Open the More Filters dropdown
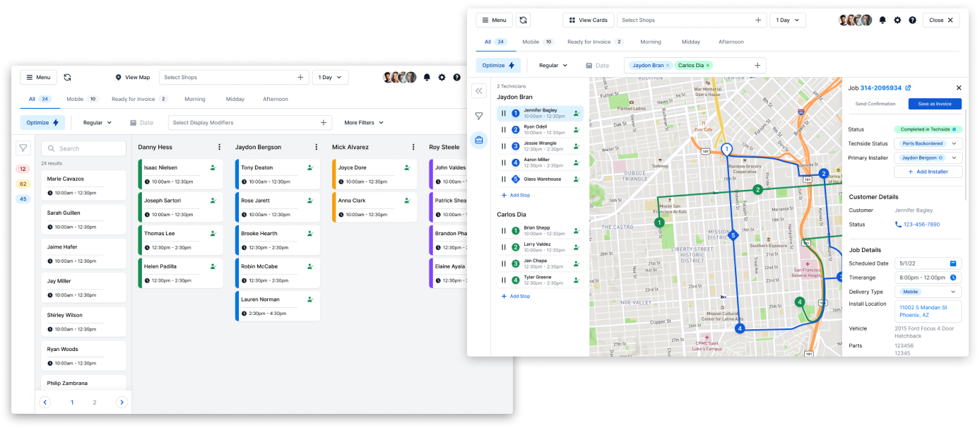The width and height of the screenshot is (980, 428). 364,123
